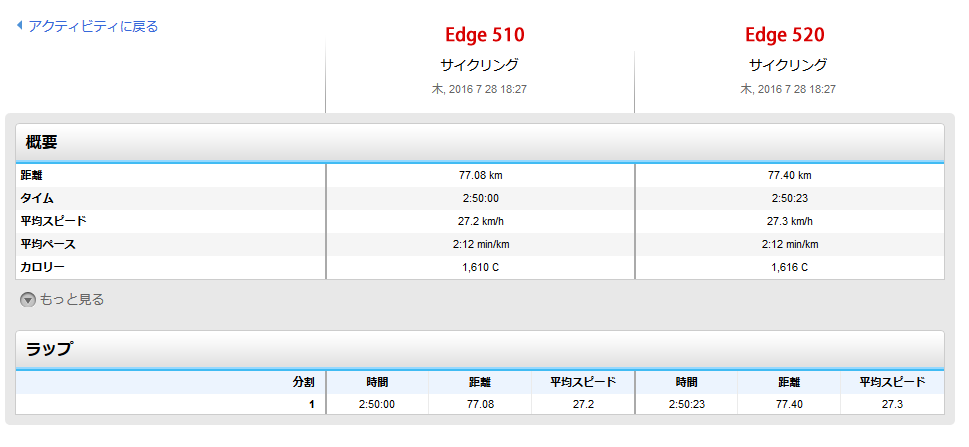Viewport: 969px width, 447px height.
Task: Click the 分割 column header
Action: coord(303,382)
